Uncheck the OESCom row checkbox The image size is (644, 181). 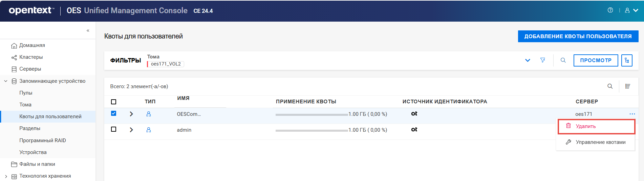114,113
